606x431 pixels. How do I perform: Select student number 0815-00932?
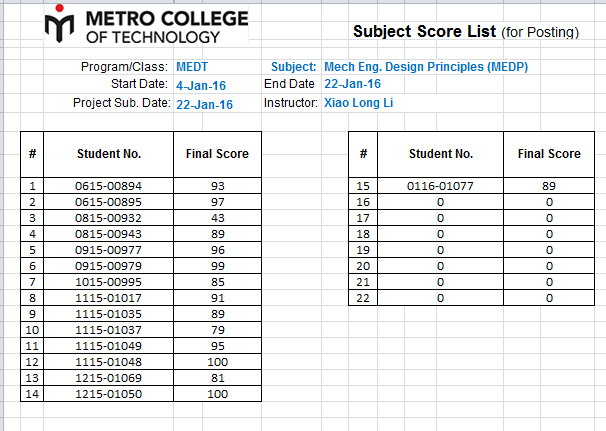[109, 218]
